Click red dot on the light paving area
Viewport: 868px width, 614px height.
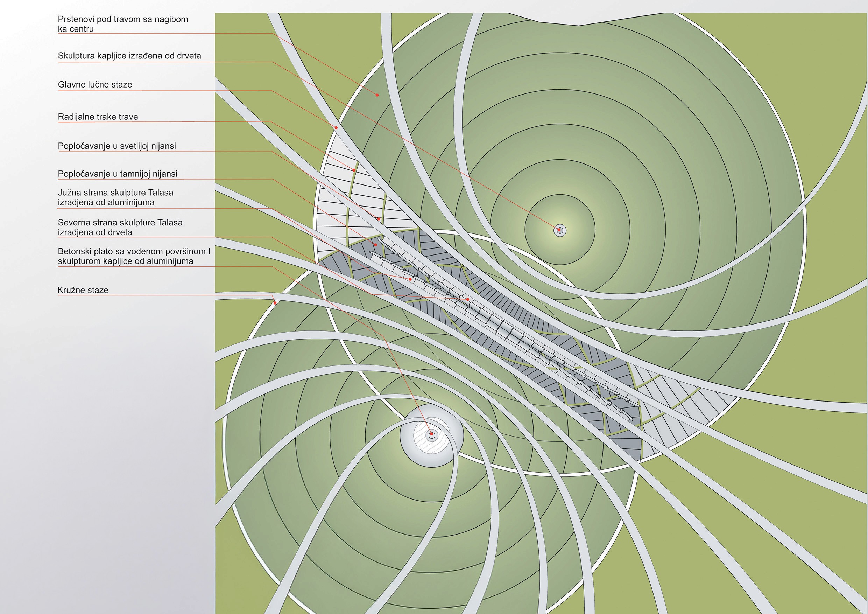coord(379,219)
